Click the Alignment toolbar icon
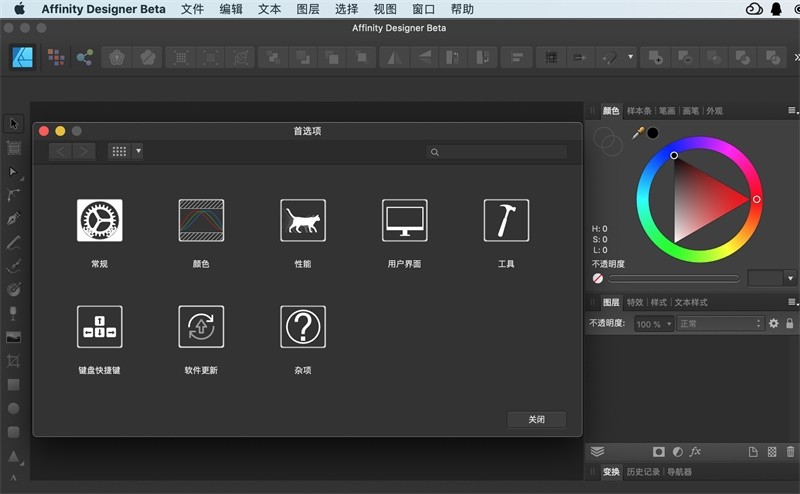 [x=517, y=57]
